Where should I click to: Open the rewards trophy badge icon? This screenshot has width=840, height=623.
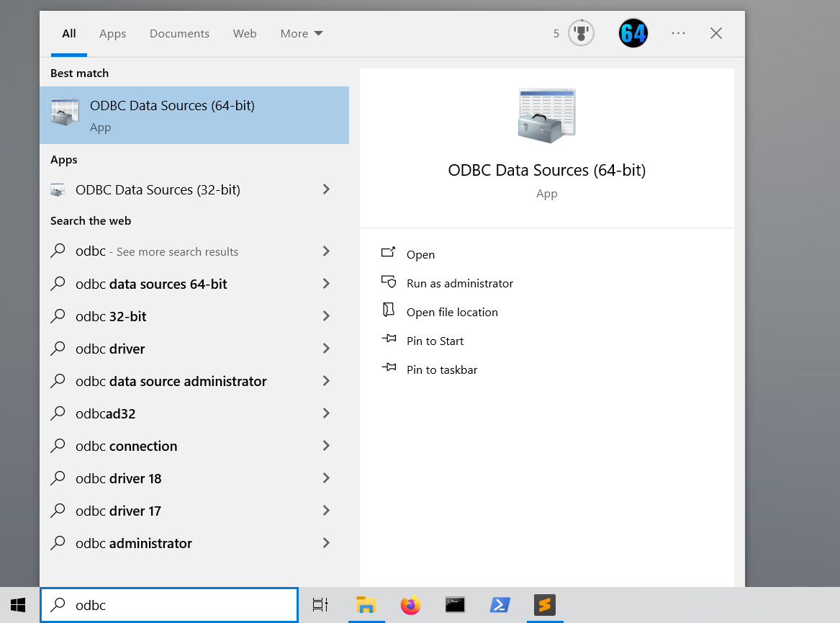point(581,33)
